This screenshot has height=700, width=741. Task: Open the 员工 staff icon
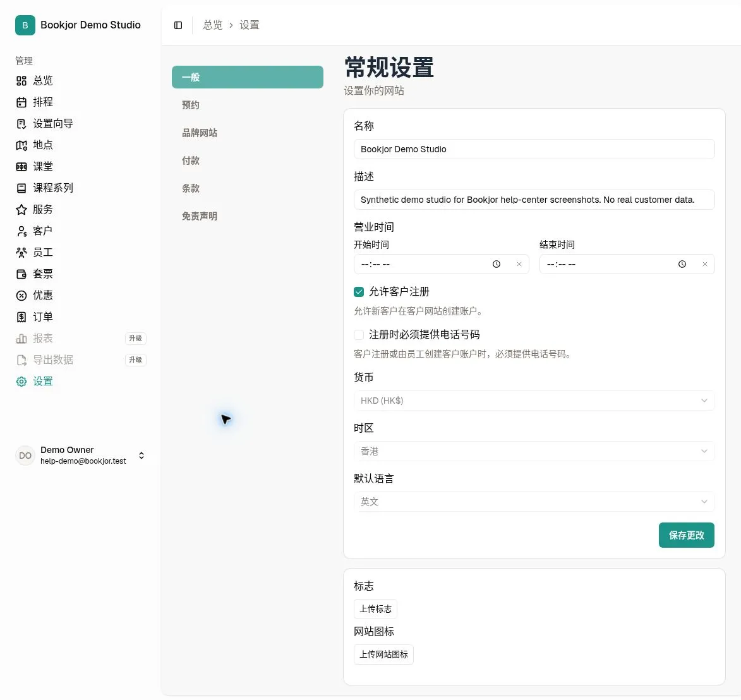point(21,253)
